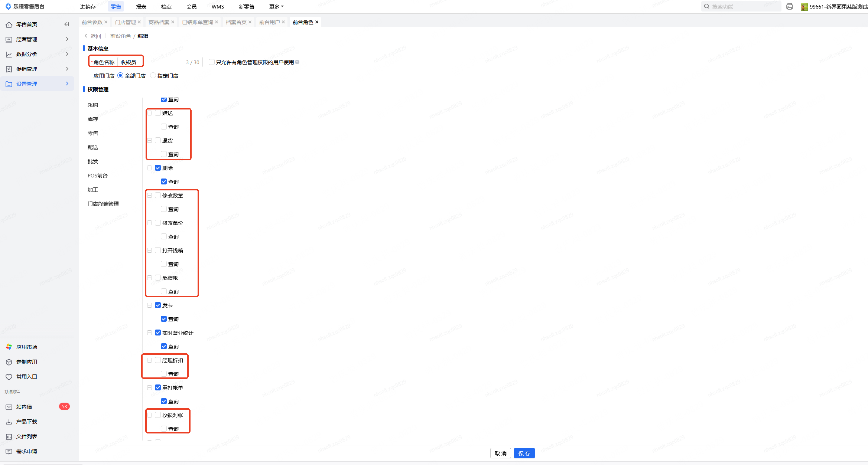Open 应用市场 app market icon
The height and width of the screenshot is (465, 868).
[x=9, y=347]
